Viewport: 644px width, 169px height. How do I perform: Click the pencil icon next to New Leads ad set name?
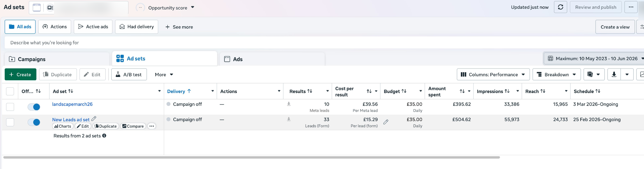(94, 119)
